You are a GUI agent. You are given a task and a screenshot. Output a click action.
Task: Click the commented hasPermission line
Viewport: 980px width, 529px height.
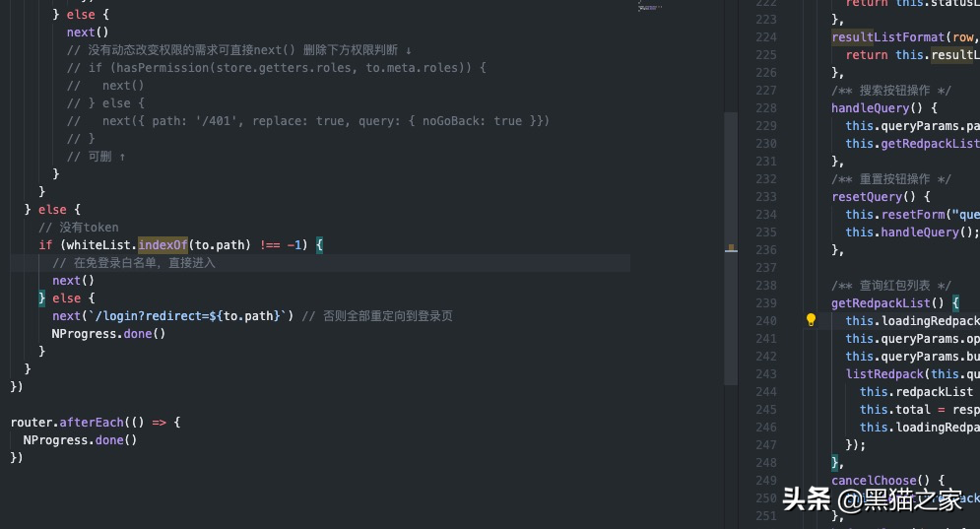pyautogui.click(x=276, y=68)
